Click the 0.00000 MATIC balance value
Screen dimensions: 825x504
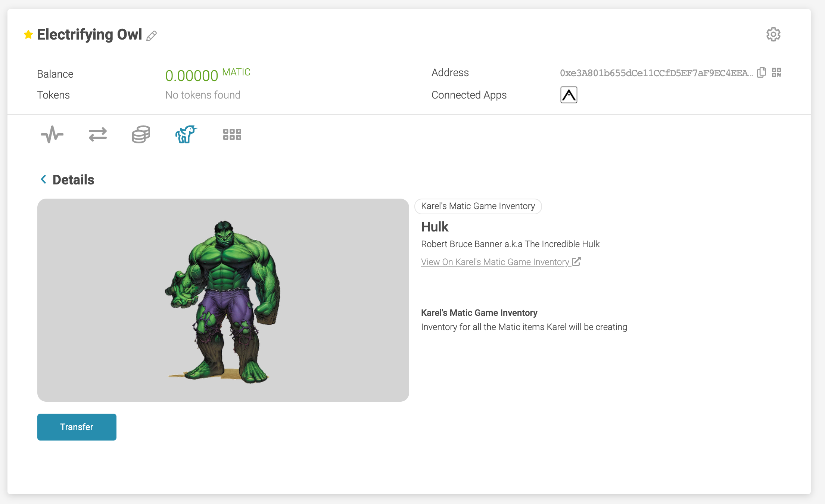208,75
